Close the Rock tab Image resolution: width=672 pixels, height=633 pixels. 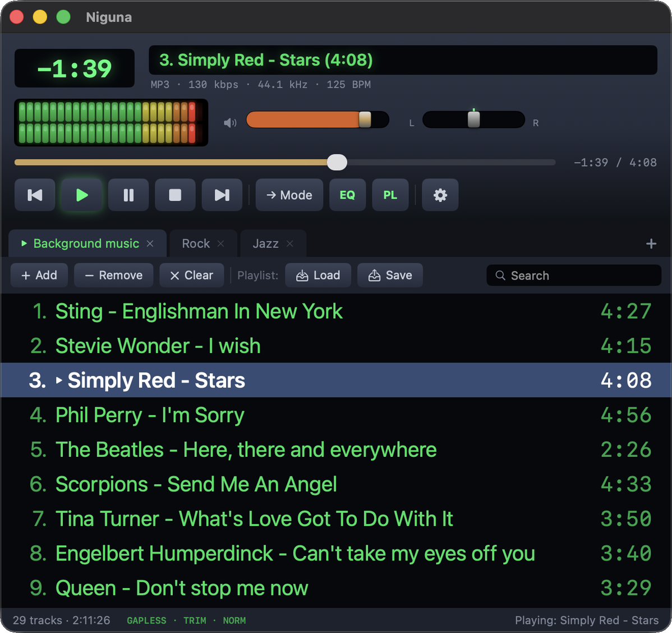[220, 244]
